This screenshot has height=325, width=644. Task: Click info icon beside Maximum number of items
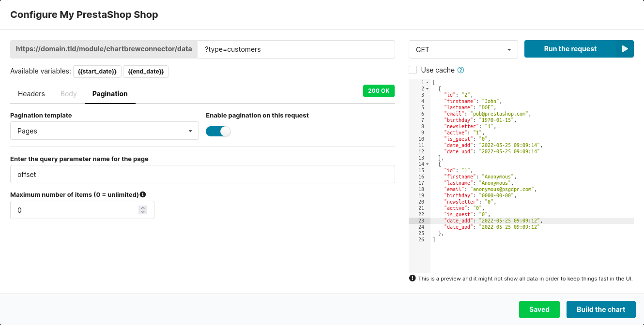pyautogui.click(x=143, y=194)
